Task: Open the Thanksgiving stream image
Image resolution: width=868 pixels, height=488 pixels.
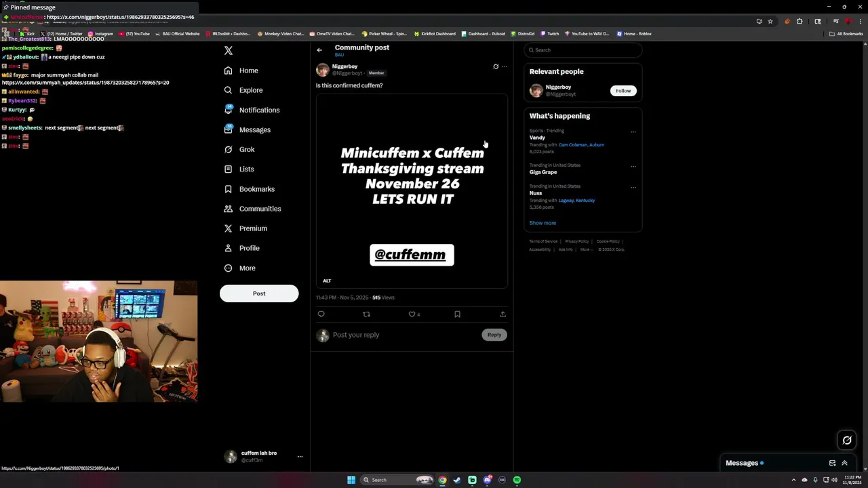Action: pyautogui.click(x=412, y=191)
